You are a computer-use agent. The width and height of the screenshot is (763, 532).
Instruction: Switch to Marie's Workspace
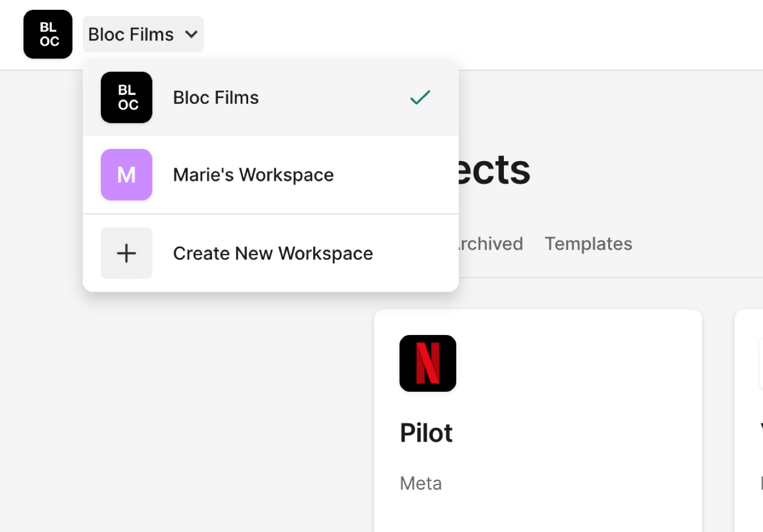click(x=253, y=174)
